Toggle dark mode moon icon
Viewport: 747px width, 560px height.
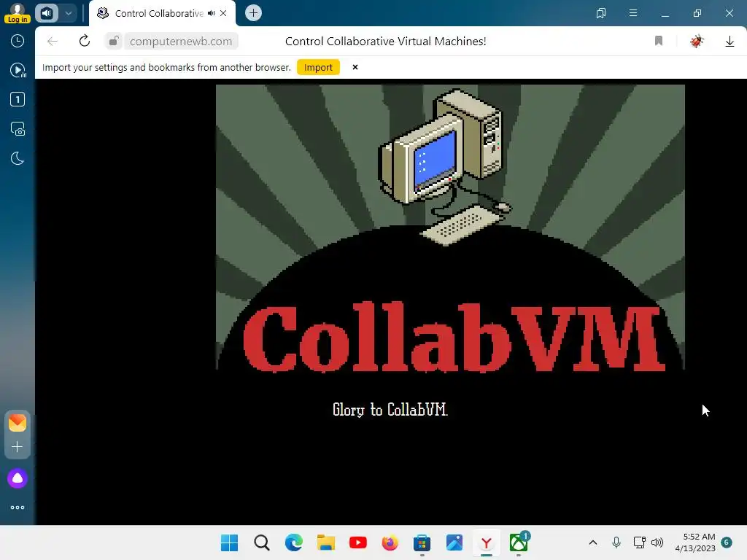[x=18, y=158]
